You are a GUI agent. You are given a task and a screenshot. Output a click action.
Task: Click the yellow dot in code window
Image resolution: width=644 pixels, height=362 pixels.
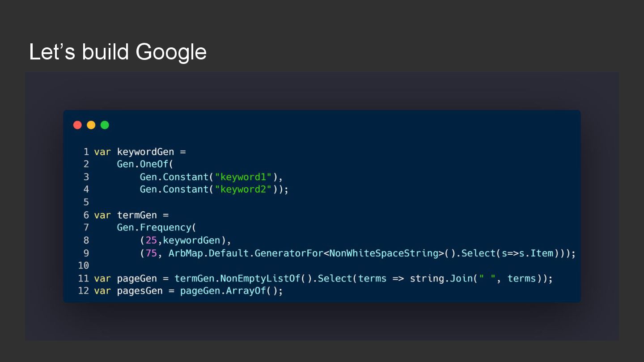click(x=91, y=125)
